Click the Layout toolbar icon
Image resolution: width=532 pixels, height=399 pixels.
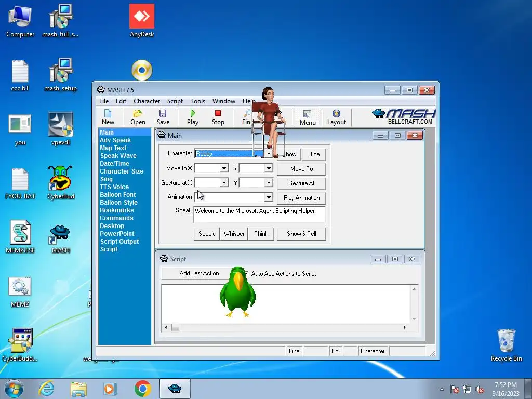point(336,117)
